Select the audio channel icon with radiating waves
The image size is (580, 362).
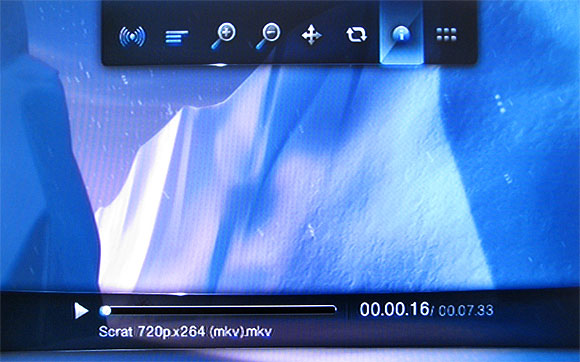[x=132, y=36]
